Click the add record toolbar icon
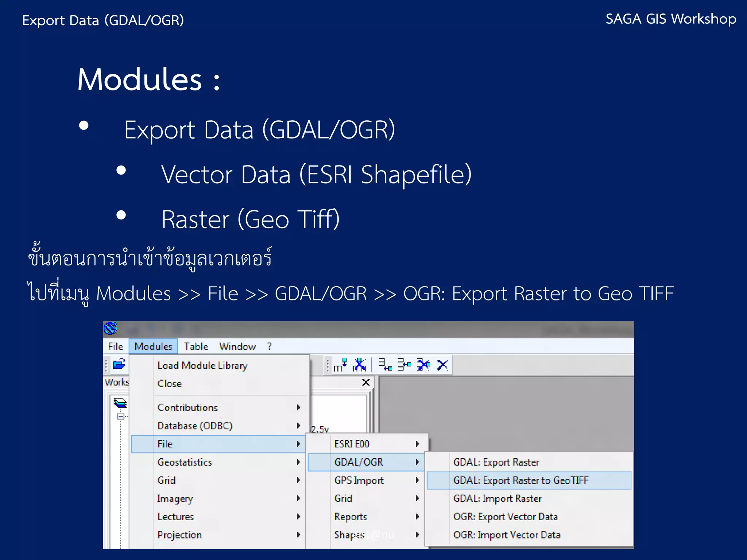The width and height of the screenshot is (747, 560). point(385,365)
